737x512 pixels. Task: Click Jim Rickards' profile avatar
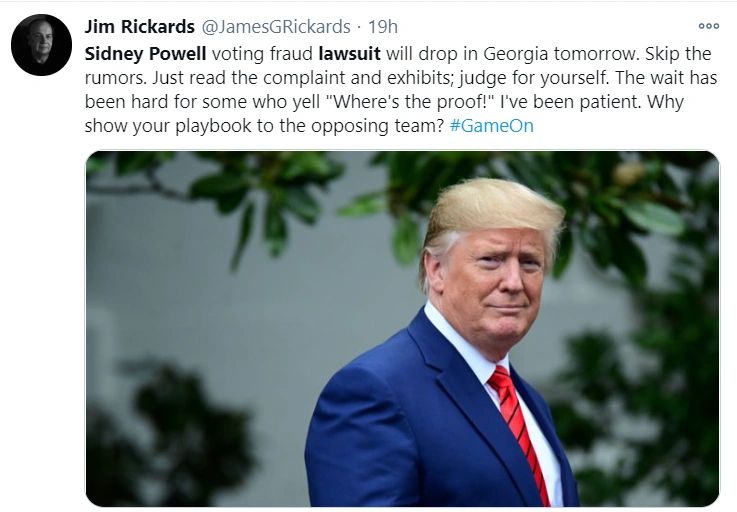[x=41, y=45]
